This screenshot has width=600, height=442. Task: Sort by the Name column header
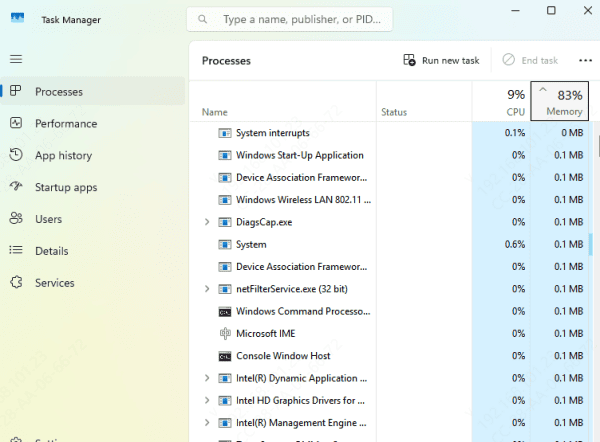coord(283,101)
